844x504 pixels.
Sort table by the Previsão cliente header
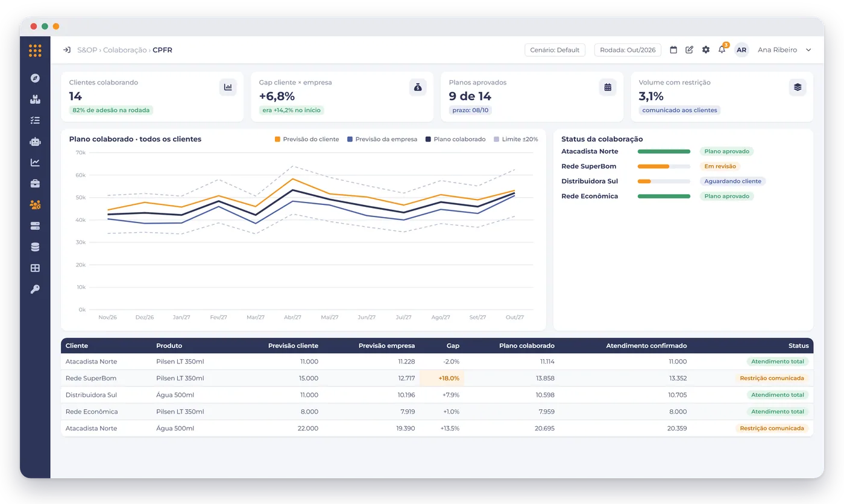[294, 346]
